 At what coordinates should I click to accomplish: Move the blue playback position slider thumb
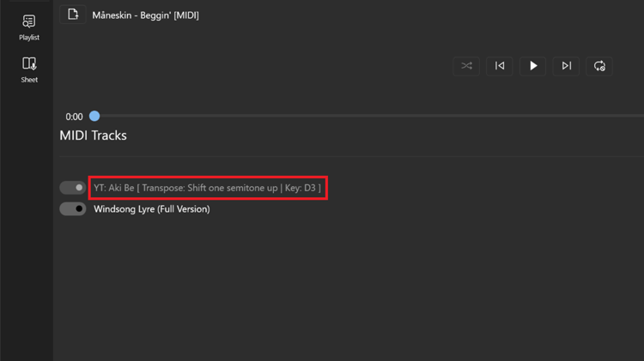point(94,116)
